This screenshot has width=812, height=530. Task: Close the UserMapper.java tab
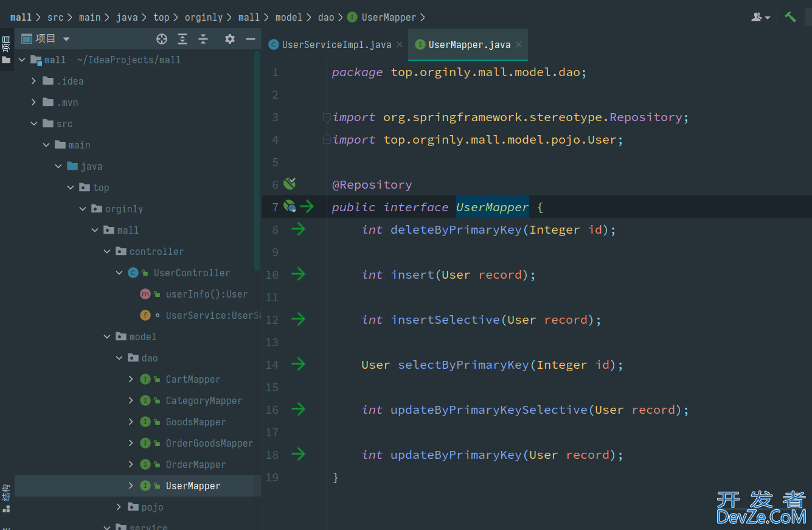[519, 44]
